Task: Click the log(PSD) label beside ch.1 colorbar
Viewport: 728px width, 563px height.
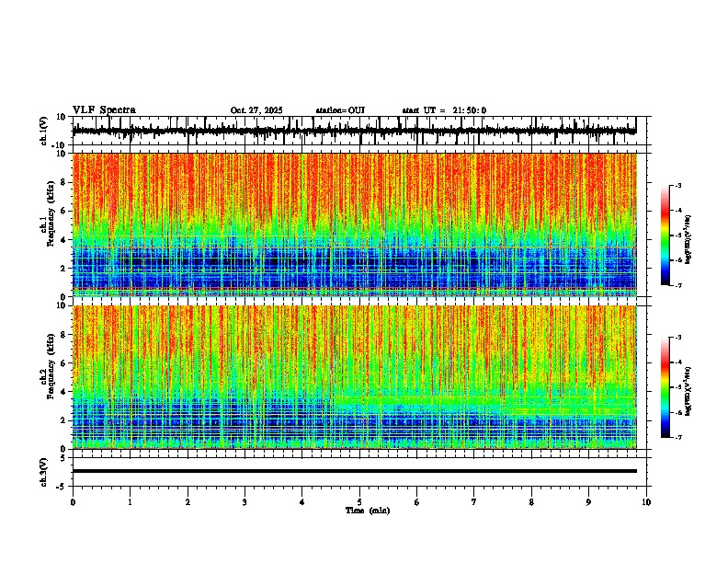Action: point(688,239)
